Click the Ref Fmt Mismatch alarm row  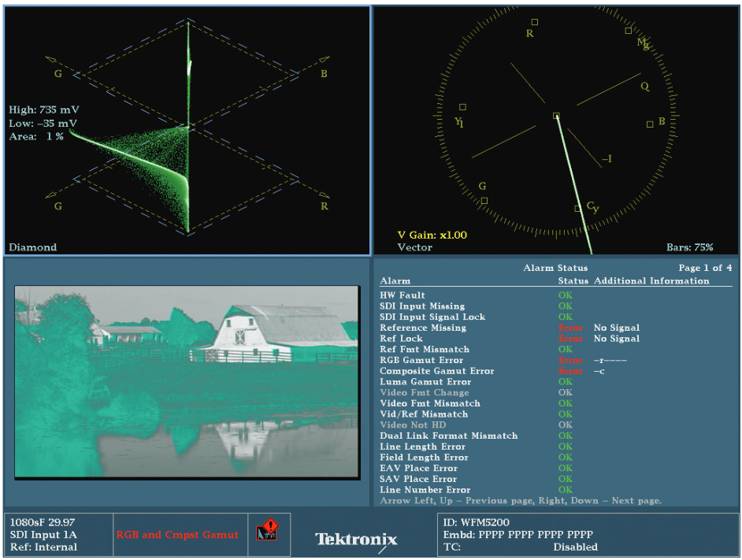click(x=555, y=350)
